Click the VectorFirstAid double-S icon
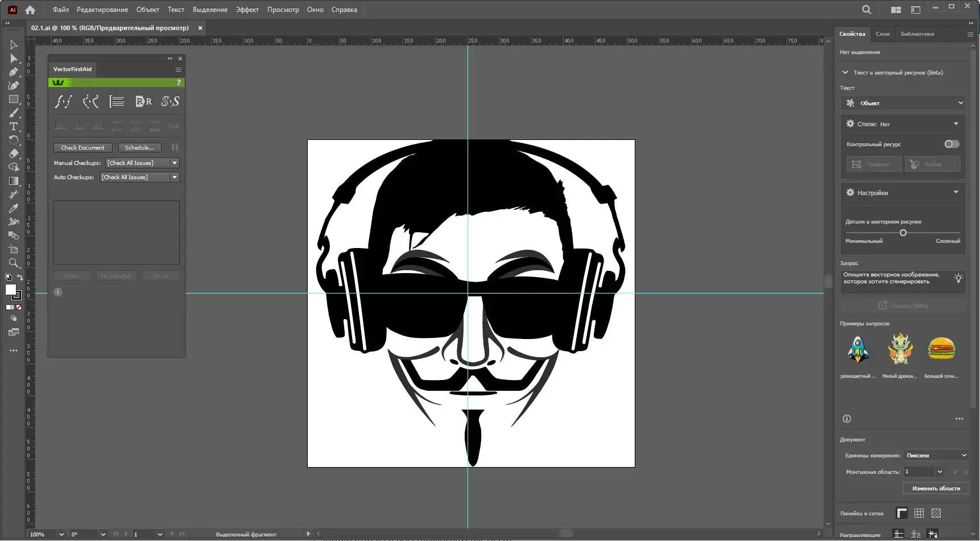The width and height of the screenshot is (980, 541). click(x=170, y=101)
